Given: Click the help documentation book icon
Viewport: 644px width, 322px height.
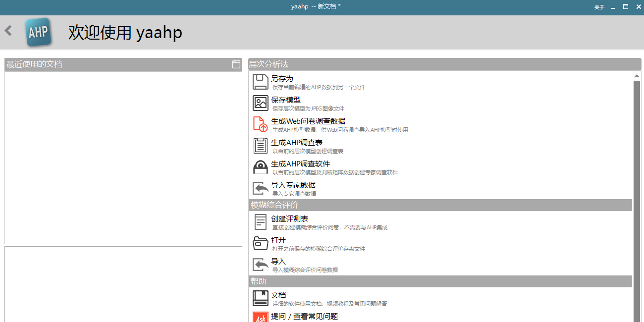Looking at the screenshot, I should pos(261,298).
